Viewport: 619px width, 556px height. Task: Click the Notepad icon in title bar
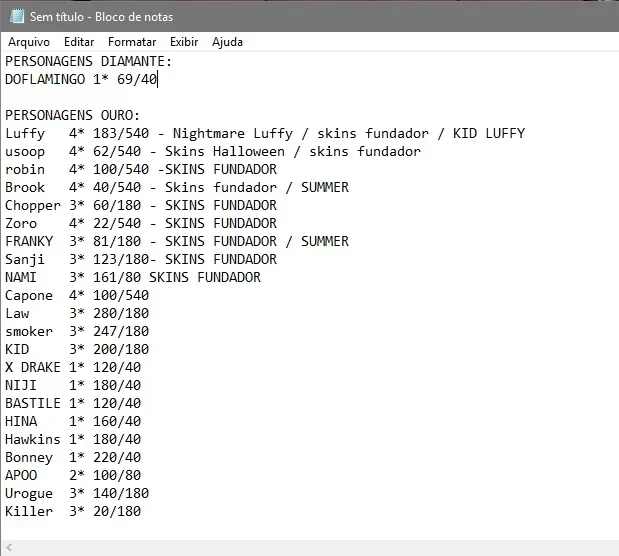pos(17,16)
